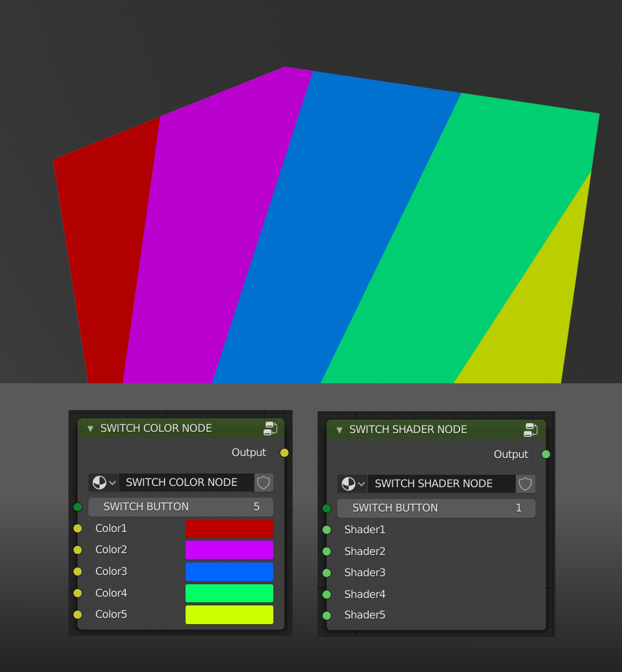The image size is (622, 672).
Task: Click the green Output socket of SWITCH SHADER NODE
Action: [x=545, y=454]
